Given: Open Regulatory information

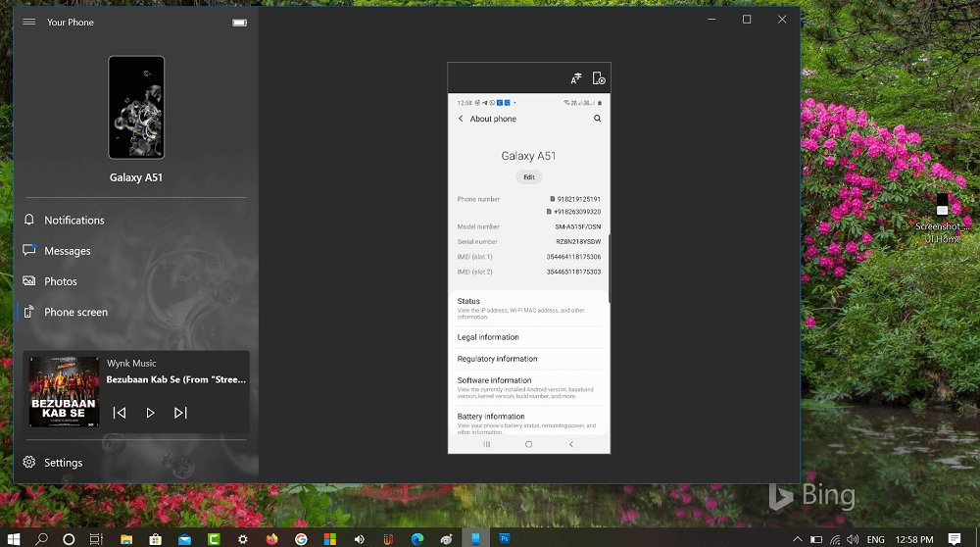Looking at the screenshot, I should 529,359.
